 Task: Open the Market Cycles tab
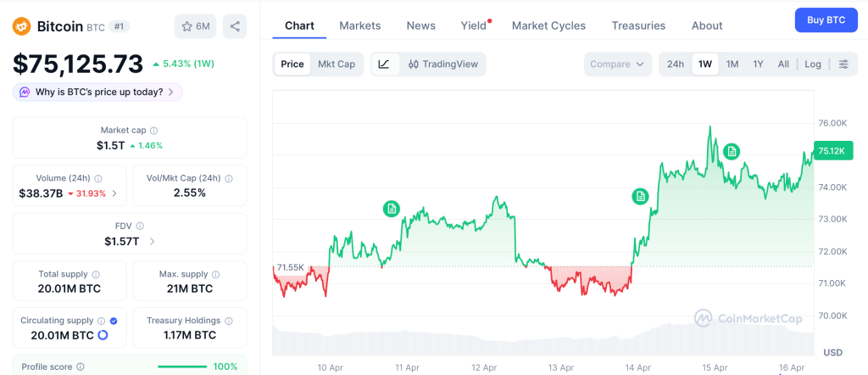[548, 25]
